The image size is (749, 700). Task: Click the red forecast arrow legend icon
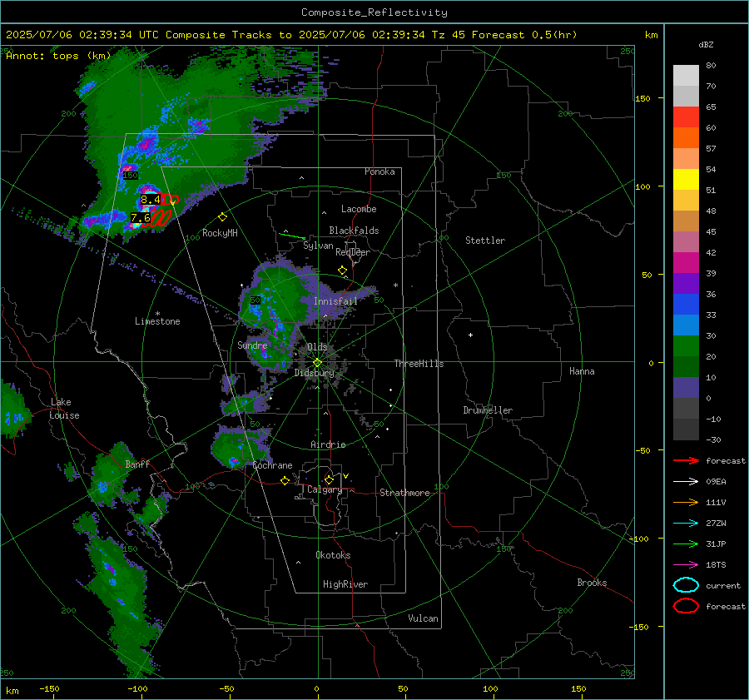tap(686, 460)
